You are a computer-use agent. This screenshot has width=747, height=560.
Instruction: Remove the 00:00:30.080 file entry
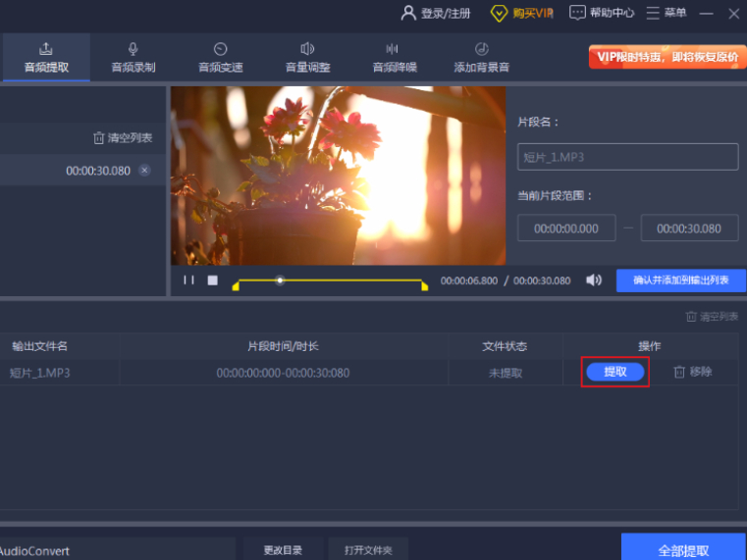click(145, 171)
